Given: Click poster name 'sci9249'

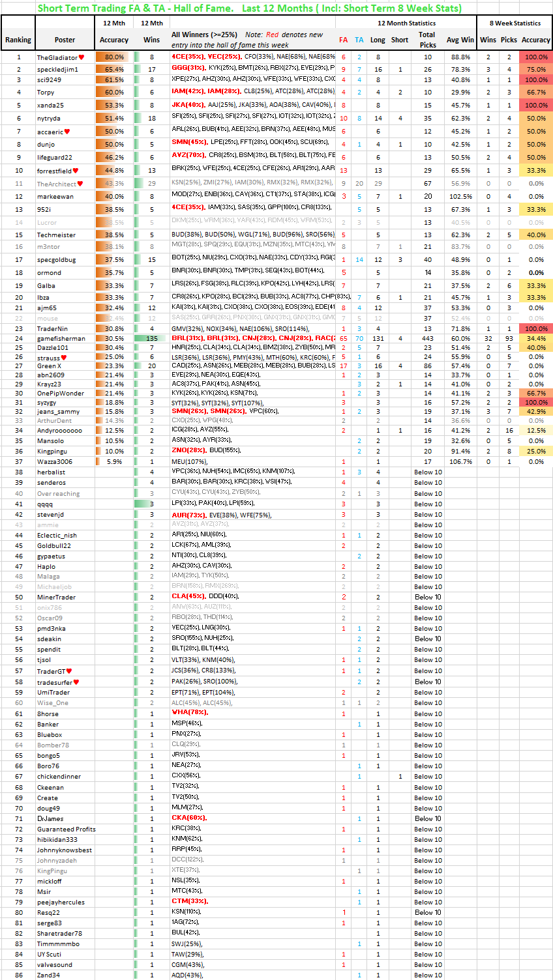Looking at the screenshot, I should click(49, 79).
